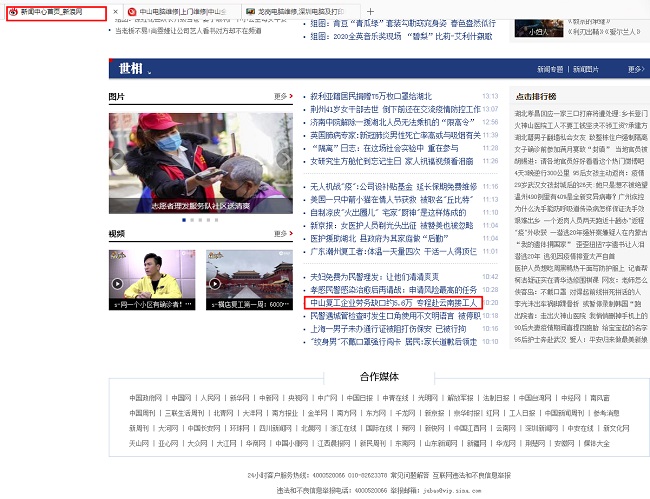Image resolution: width=650 pixels, height=499 pixels.
Task: Select the second slideshow indicator dot
Action: click(x=192, y=220)
